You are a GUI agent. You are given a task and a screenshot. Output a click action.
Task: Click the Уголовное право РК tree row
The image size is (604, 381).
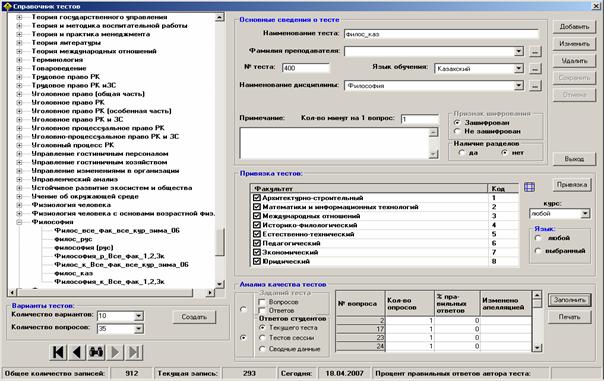coord(68,102)
